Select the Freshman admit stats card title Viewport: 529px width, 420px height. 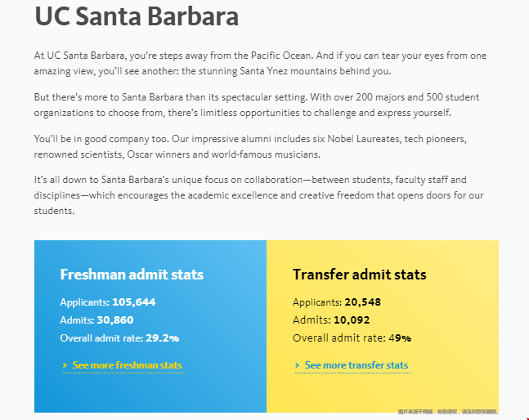(132, 275)
